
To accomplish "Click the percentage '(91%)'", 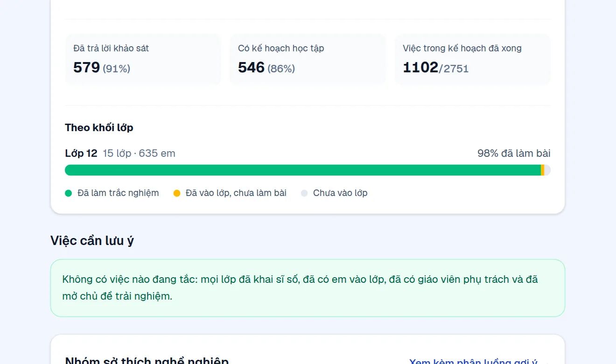I will click(117, 69).
